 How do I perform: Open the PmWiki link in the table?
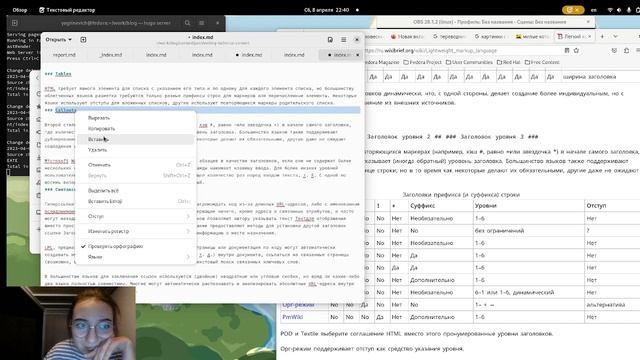(293, 317)
